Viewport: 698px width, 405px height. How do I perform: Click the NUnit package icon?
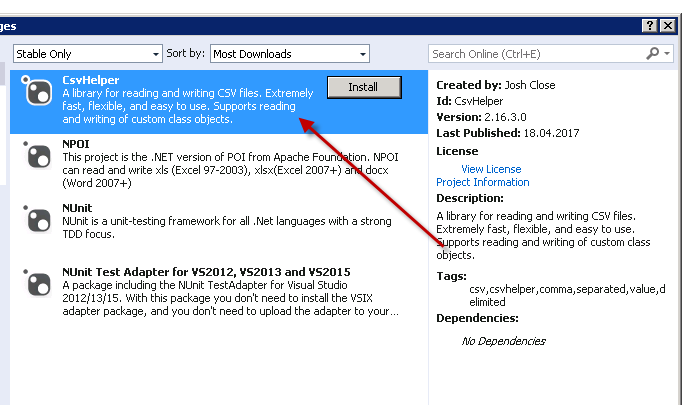tap(37, 219)
